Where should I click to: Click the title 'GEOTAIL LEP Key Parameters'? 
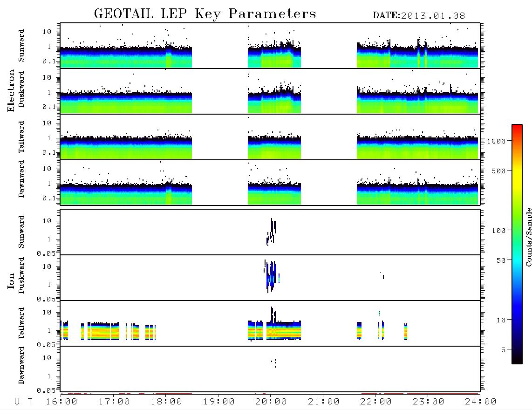click(205, 14)
